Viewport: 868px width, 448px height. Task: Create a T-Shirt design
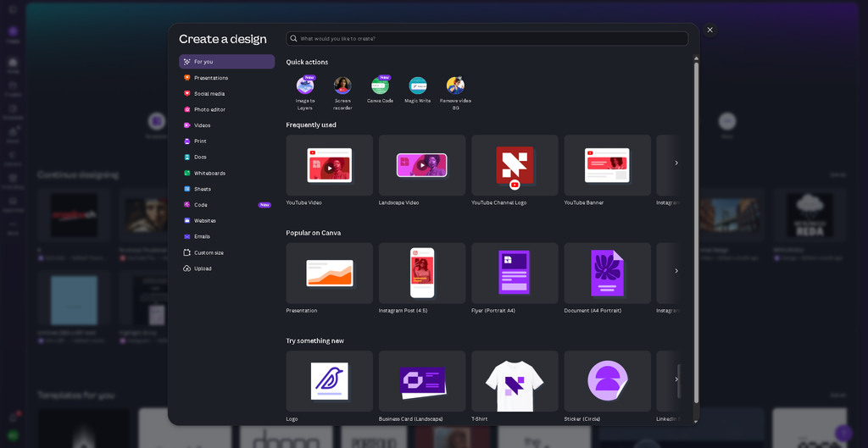515,380
